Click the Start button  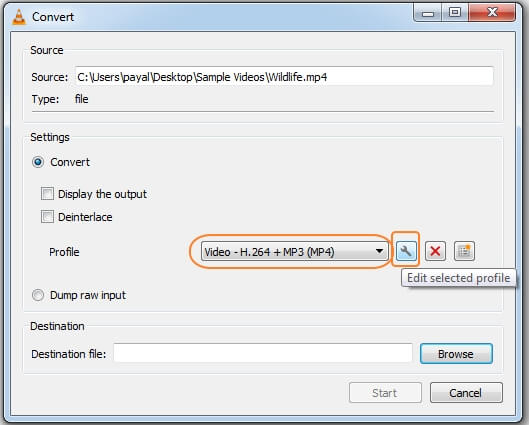[x=385, y=393]
